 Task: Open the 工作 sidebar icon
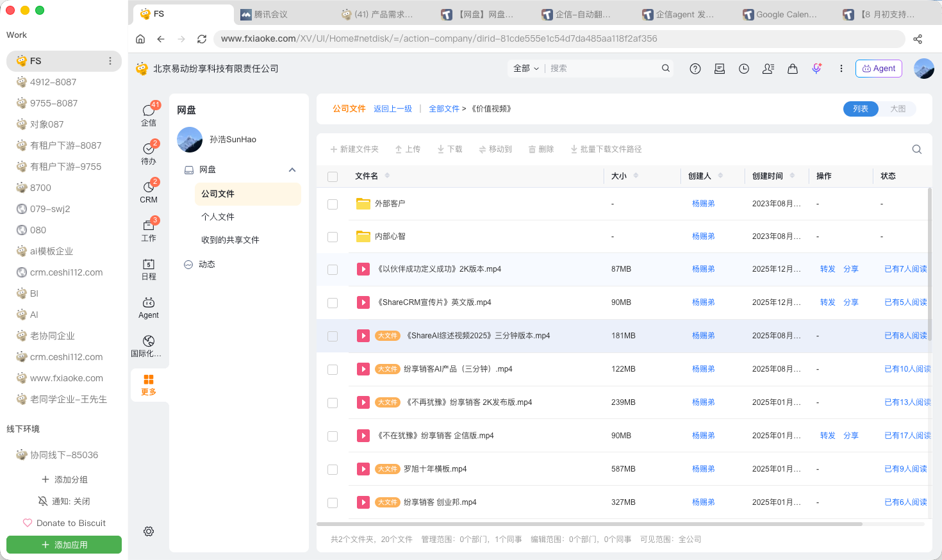click(149, 229)
